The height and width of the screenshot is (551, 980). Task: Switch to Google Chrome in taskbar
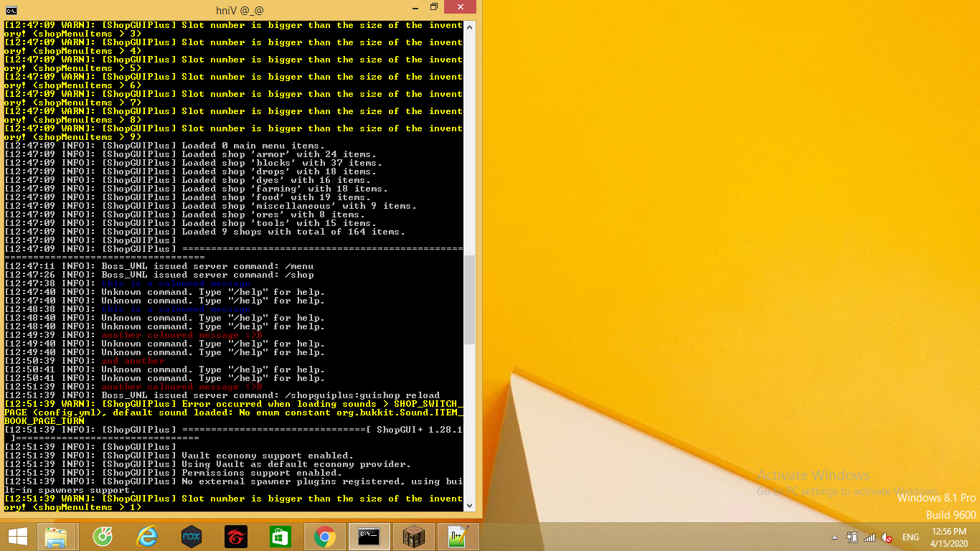point(325,537)
